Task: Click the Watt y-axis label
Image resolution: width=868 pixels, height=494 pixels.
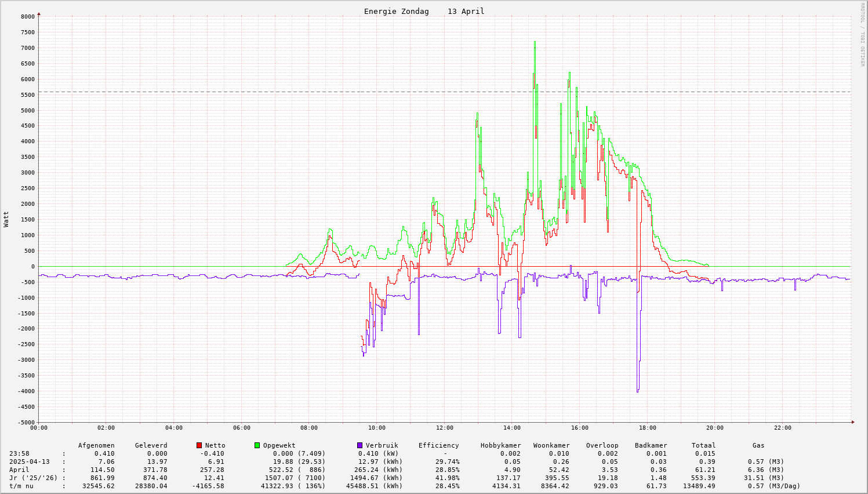Action: pyautogui.click(x=6, y=219)
